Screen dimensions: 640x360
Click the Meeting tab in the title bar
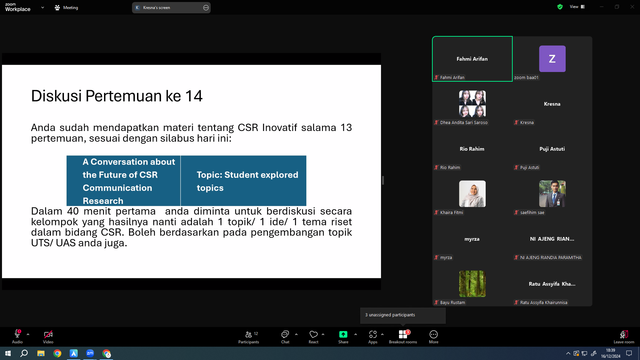[x=66, y=7]
